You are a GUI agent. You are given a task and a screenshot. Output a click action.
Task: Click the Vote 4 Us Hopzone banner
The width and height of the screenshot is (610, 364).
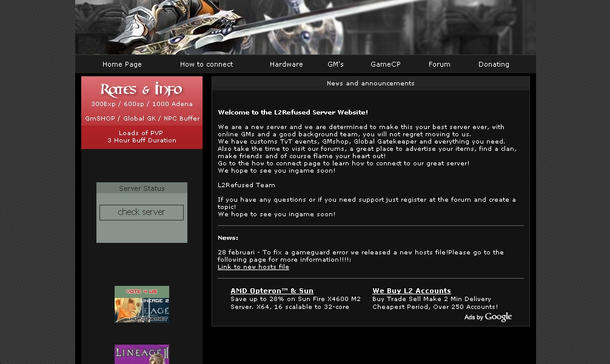click(x=142, y=304)
